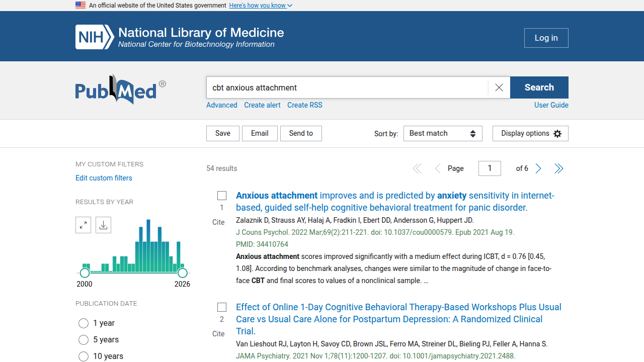Viewport: 644px width, 362px height.
Task: Open the Anxious attachment improves article title
Action: (395, 202)
